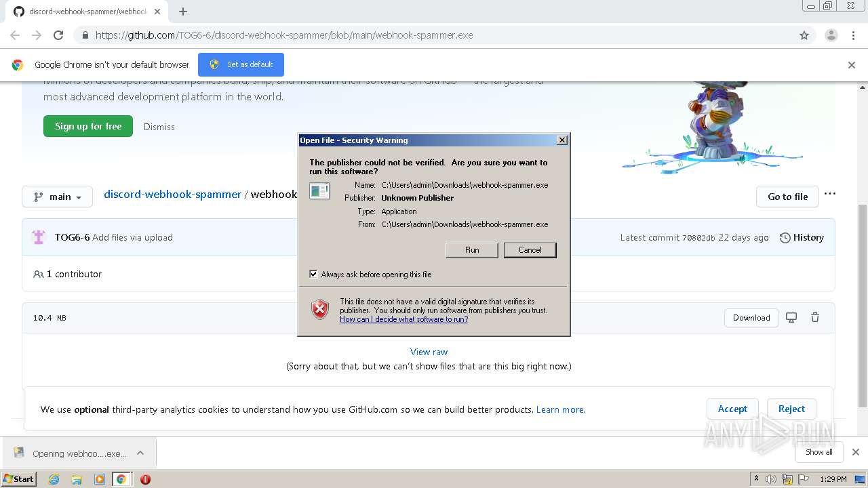Close the discord-webhook-spammer tab
868x488 pixels.
[157, 12]
